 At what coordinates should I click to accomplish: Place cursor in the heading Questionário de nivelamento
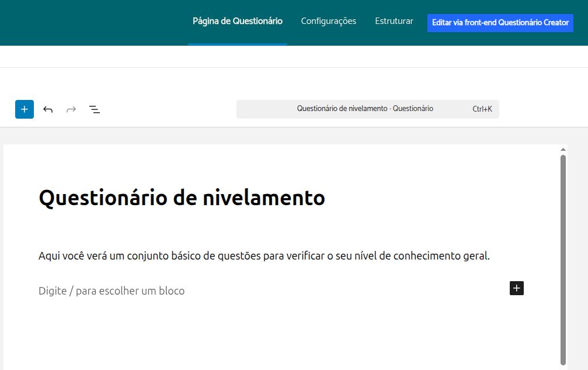181,198
